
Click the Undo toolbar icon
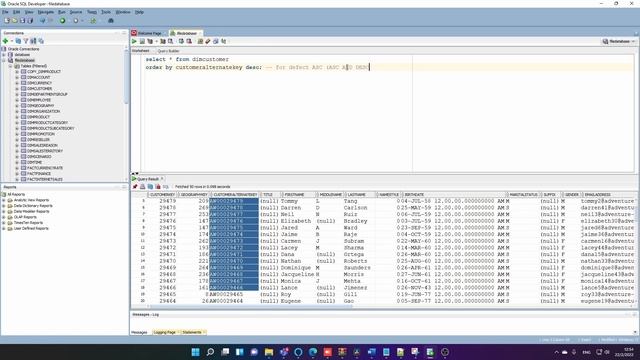coord(42,20)
